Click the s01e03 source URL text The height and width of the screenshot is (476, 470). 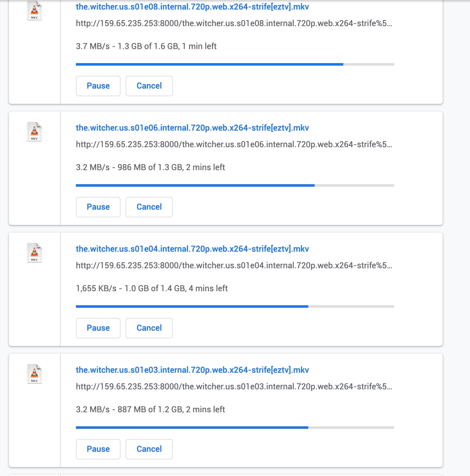tap(234, 386)
